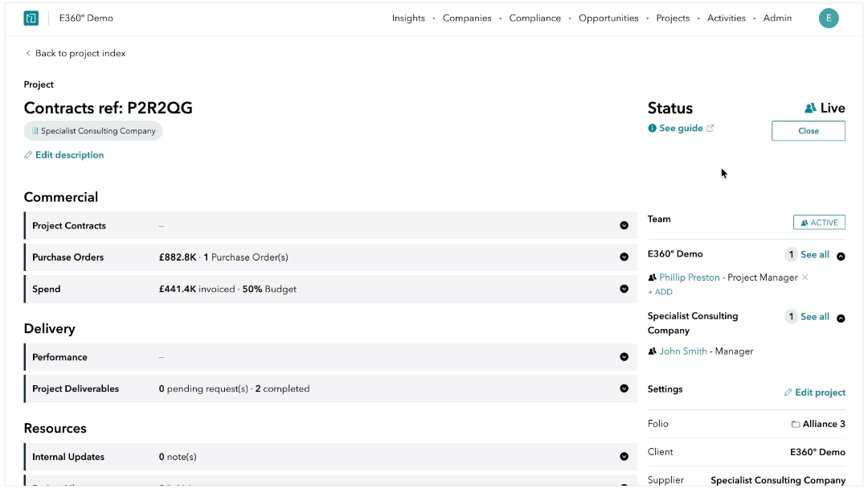Expand the Internal Updates row
The image size is (868, 489).
coord(624,457)
